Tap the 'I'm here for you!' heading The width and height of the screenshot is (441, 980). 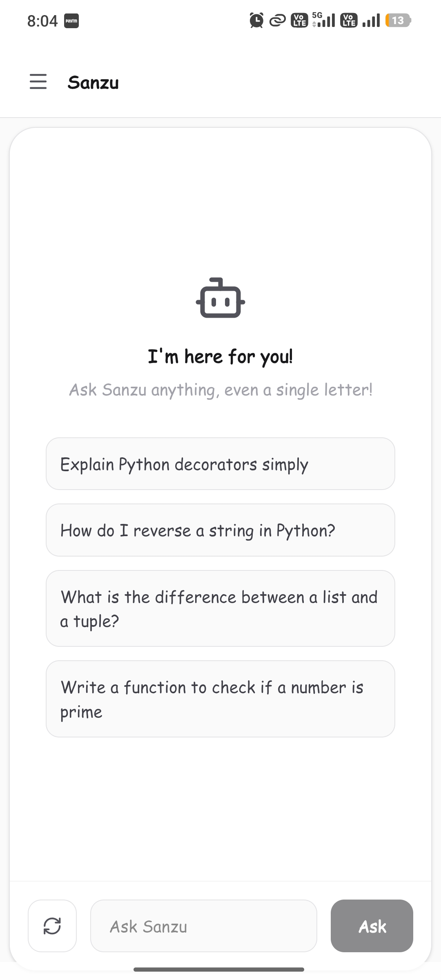[x=220, y=356]
